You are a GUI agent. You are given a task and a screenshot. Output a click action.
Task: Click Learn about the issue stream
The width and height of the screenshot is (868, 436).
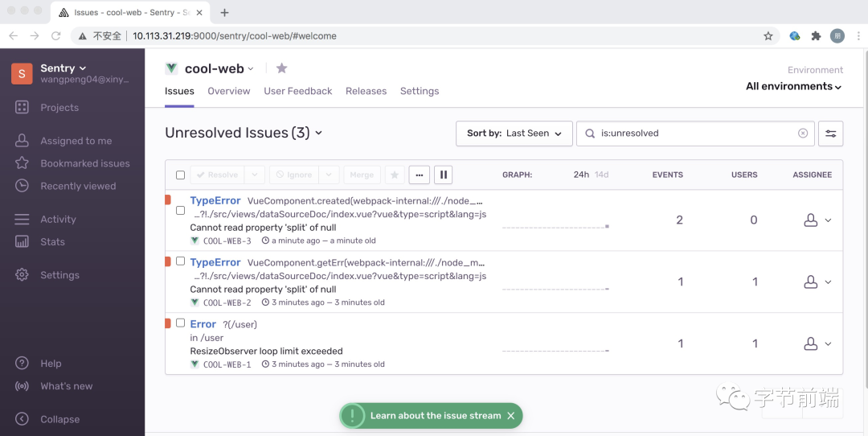(436, 416)
